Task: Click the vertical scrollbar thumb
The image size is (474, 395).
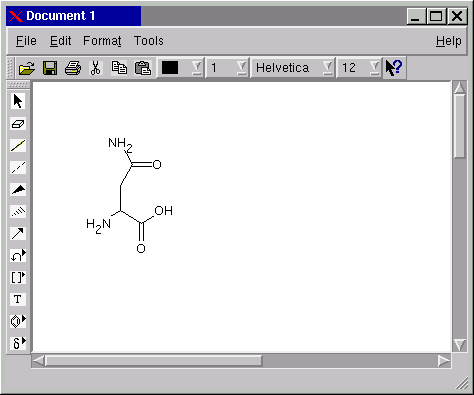Action: pyautogui.click(x=460, y=127)
